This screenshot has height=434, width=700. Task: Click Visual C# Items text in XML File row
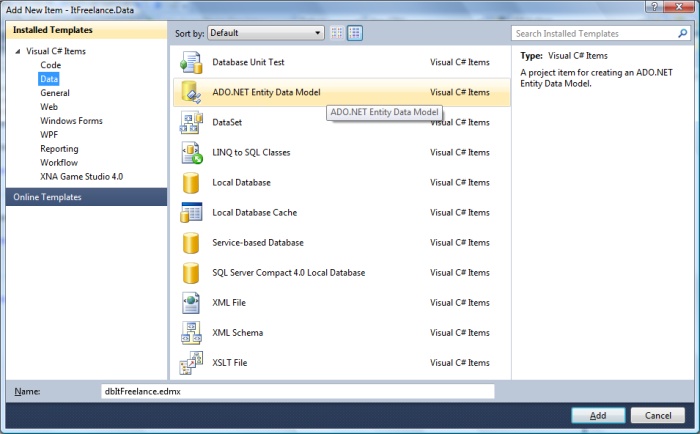tap(460, 303)
